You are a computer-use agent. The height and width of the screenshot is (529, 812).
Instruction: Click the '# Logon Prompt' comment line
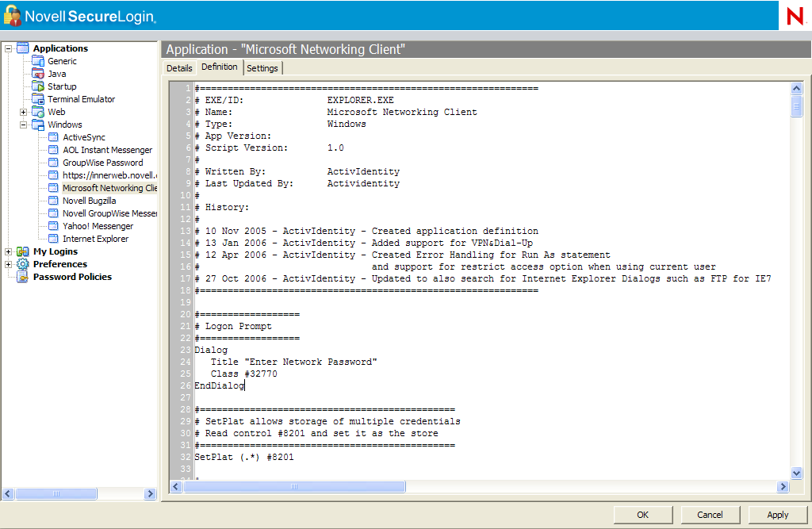[x=233, y=326]
